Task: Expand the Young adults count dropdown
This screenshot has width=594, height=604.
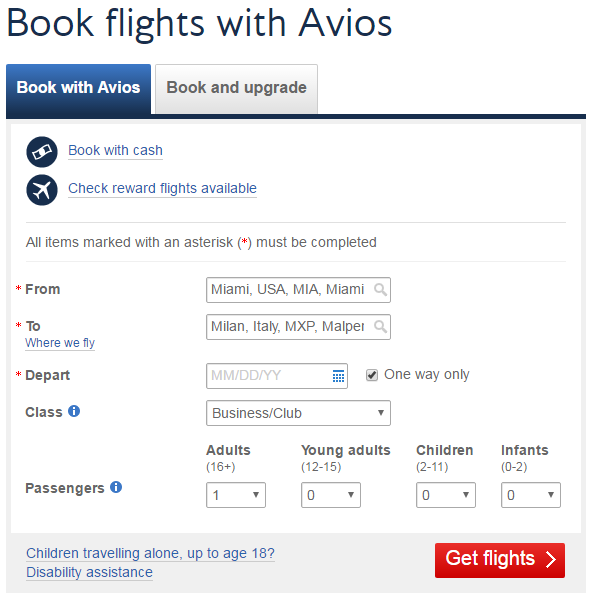Action: click(x=331, y=495)
